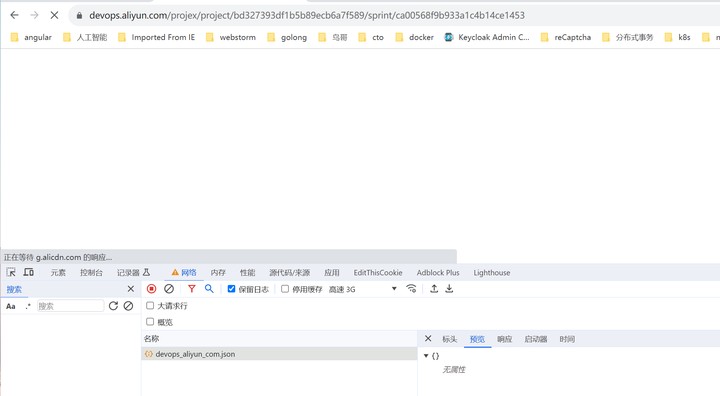Open the Keycloak Admin Console bookmark
This screenshot has height=396, width=720.
click(x=487, y=37)
